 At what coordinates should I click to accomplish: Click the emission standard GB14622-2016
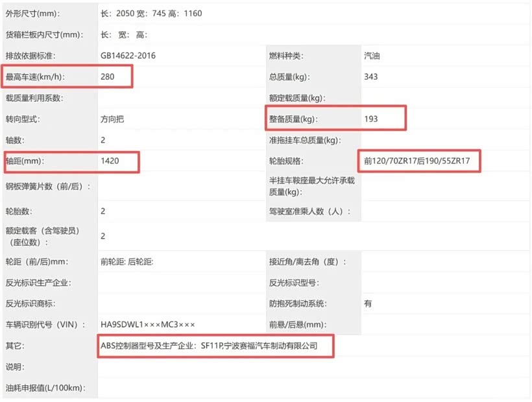pos(128,56)
